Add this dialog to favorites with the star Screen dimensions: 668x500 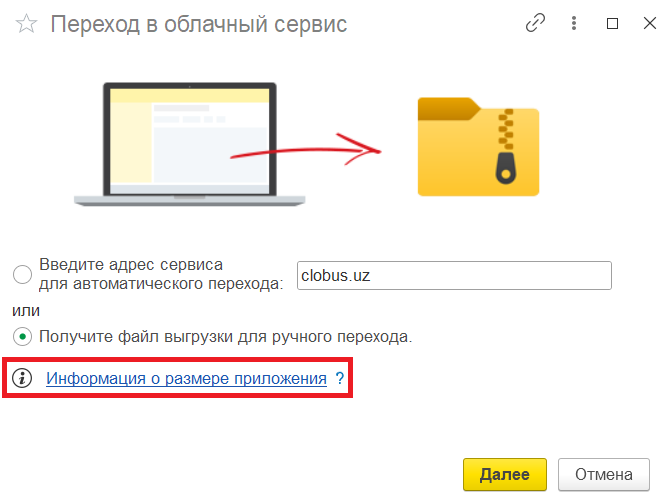pos(26,25)
